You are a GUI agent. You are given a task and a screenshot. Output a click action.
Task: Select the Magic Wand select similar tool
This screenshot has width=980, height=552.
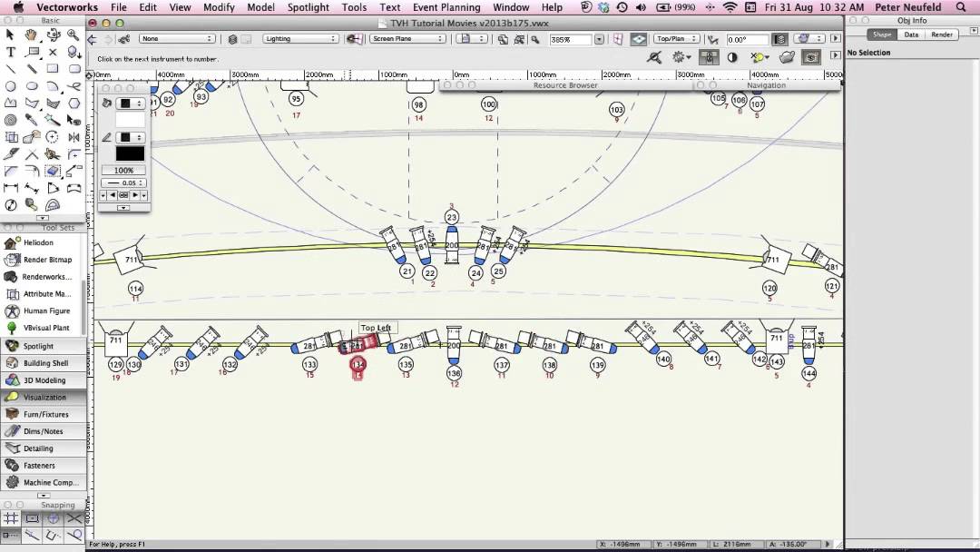(53, 120)
